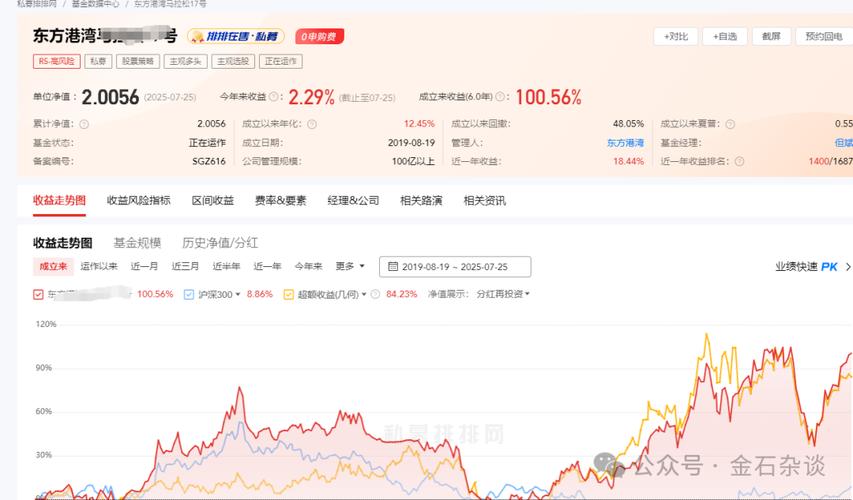Click the 0申购费 red badge
853x500 pixels.
[319, 36]
